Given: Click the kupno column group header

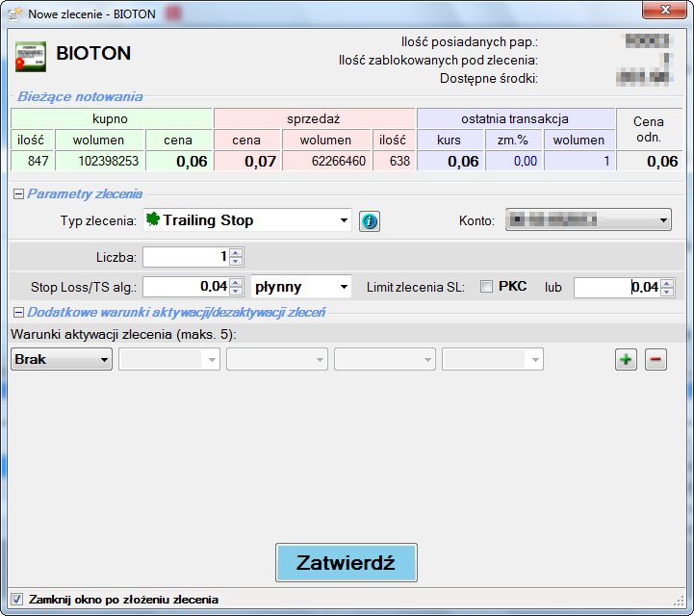Looking at the screenshot, I should click(112, 118).
